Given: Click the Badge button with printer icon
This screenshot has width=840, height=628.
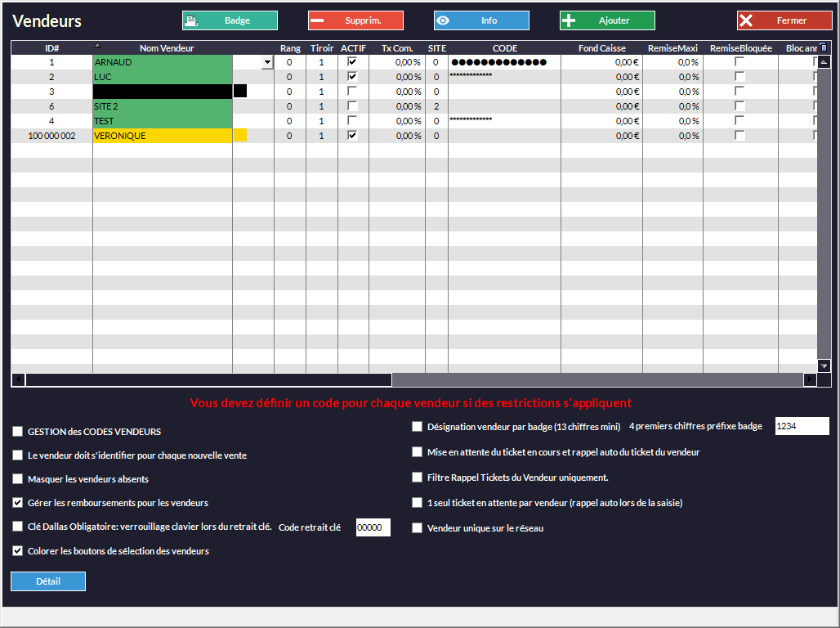Looking at the screenshot, I should (230, 20).
